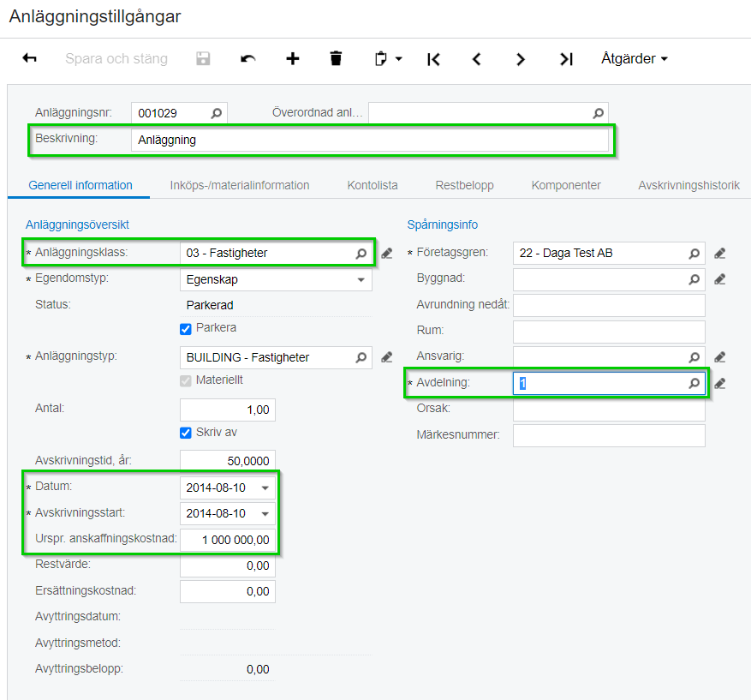Select the Generell information tab
Image resolution: width=751 pixels, height=700 pixels.
[x=80, y=185]
